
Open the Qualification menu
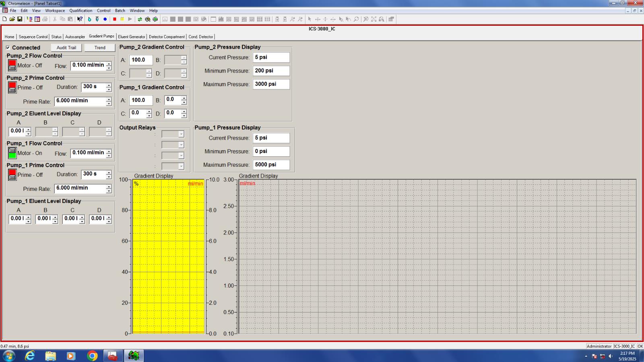(80, 10)
